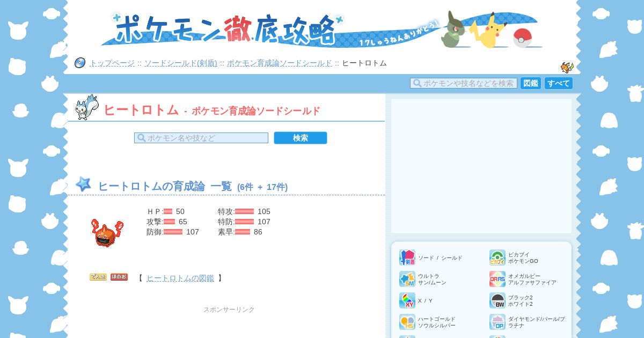The image size is (644, 338).
Task: Open the ピカブイ ポケモンGO sidebar link
Action: (x=523, y=258)
